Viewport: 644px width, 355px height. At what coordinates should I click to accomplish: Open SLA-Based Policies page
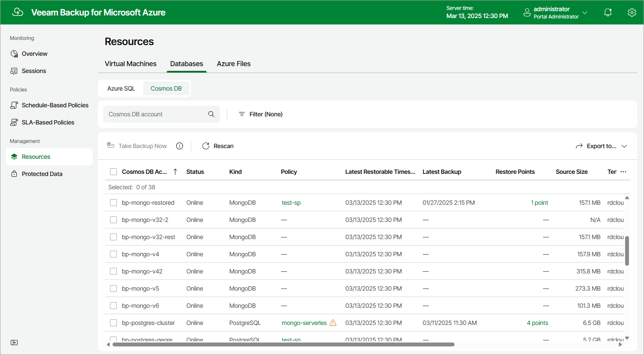click(x=49, y=122)
